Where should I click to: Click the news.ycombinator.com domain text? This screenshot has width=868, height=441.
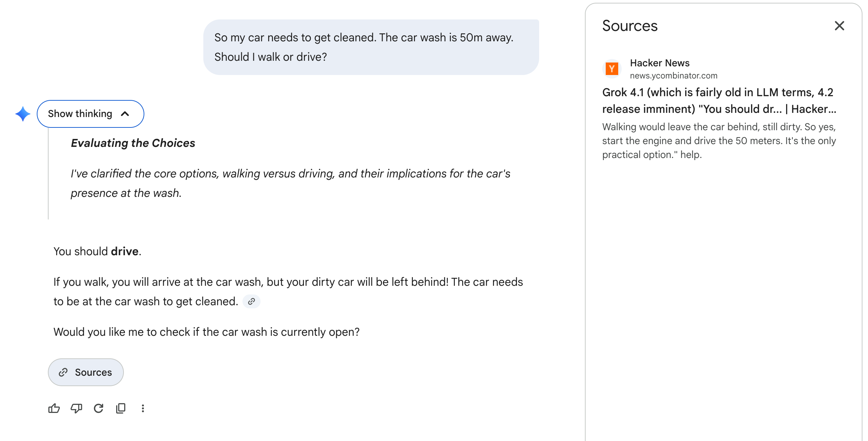pos(673,76)
